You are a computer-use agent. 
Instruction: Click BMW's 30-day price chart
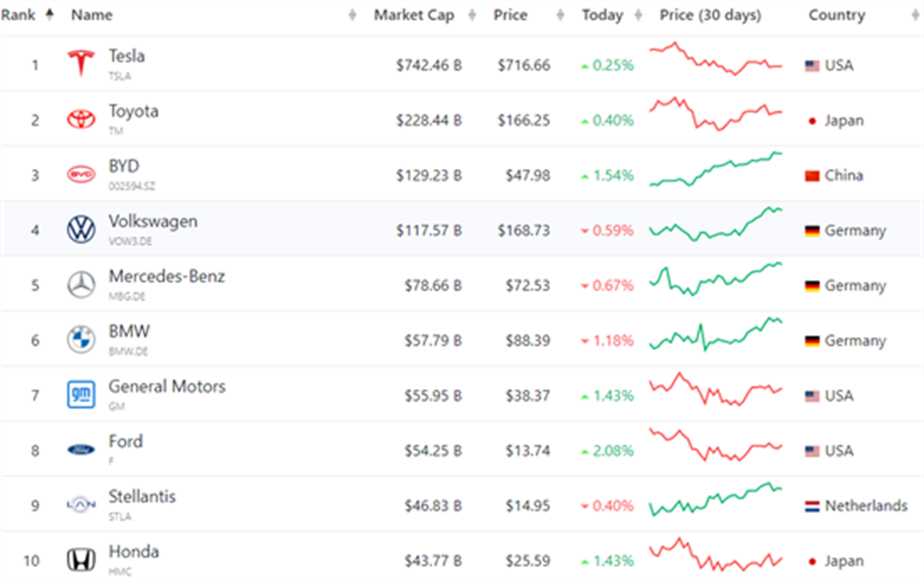pos(716,334)
